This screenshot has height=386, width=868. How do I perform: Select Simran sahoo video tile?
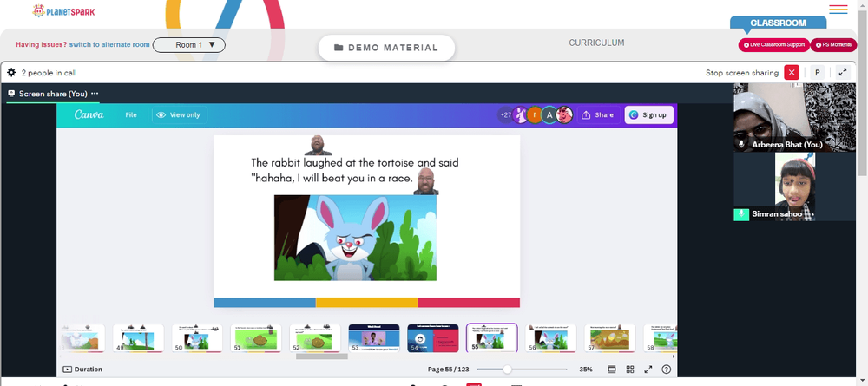[x=794, y=186]
